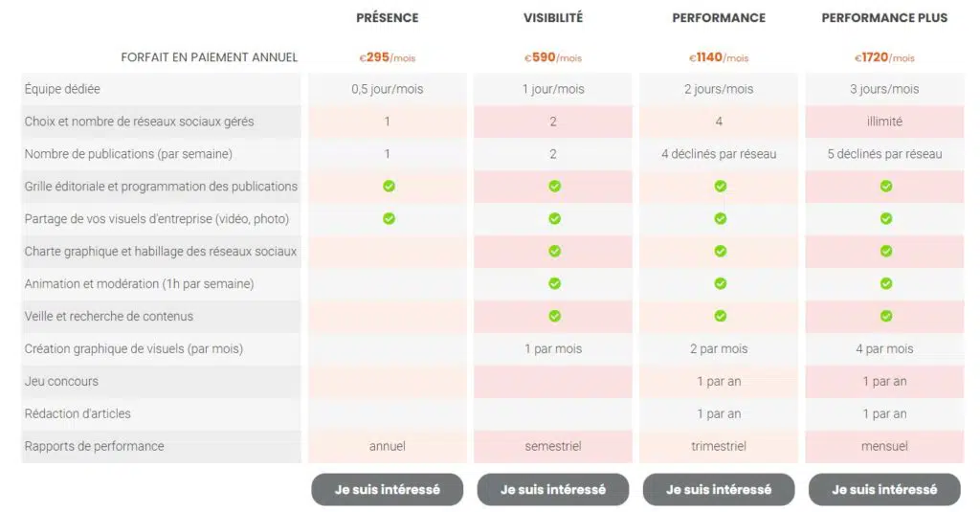The height and width of the screenshot is (512, 980).
Task: Click Performance checkmark for Veille et recherche
Action: point(720,316)
